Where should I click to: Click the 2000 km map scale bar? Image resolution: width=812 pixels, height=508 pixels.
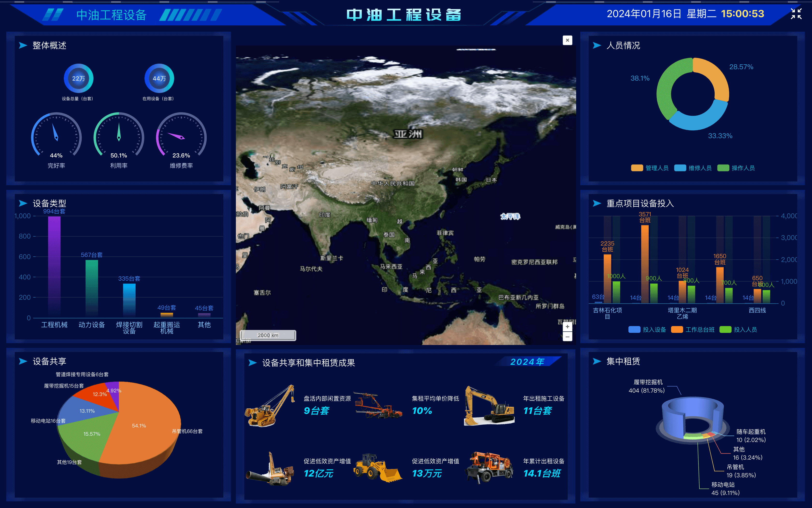[268, 335]
